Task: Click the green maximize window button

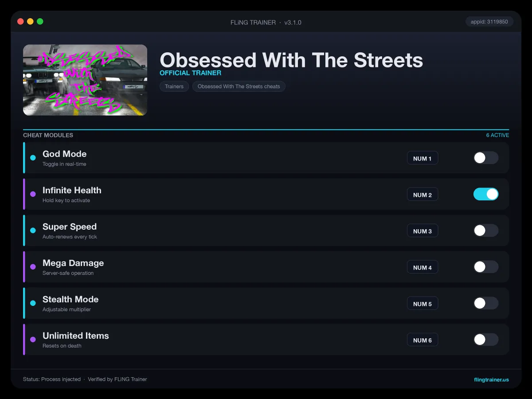Action: click(40, 21)
